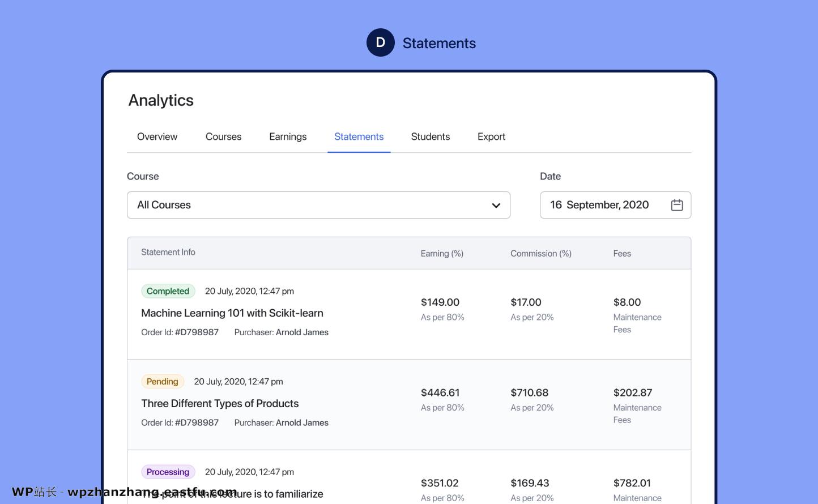Click Three Different Types of Products title
Screen dimensions: 818x504
coord(220,403)
